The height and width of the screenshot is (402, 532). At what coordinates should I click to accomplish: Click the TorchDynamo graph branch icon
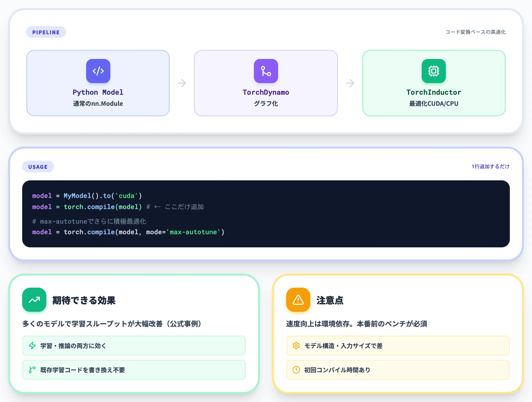pyautogui.click(x=266, y=71)
